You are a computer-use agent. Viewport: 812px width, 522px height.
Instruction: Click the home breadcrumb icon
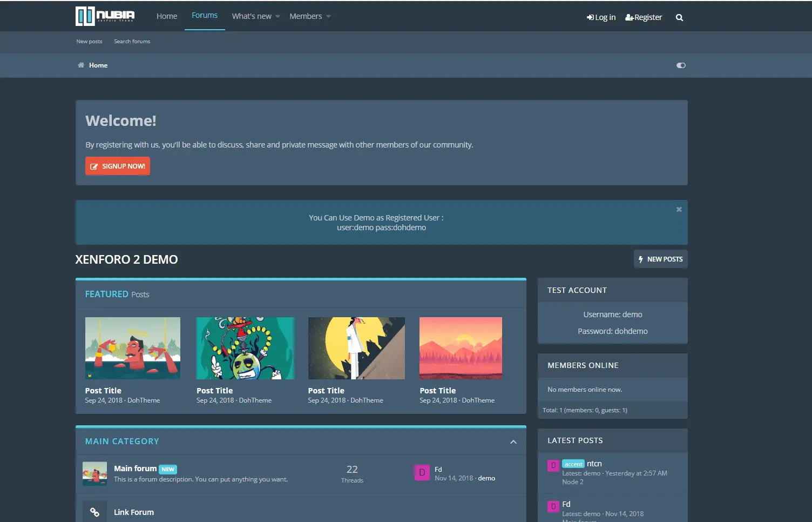point(81,65)
